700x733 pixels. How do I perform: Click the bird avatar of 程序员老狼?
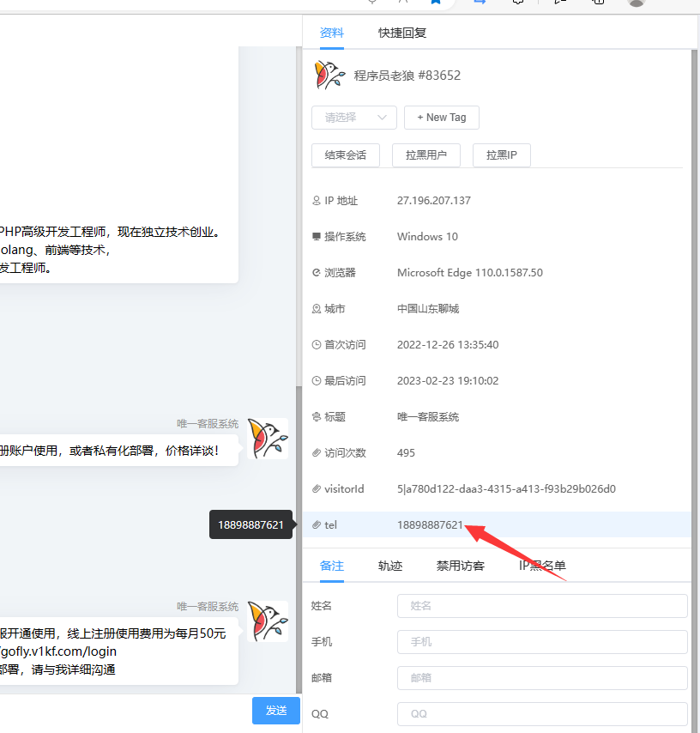tap(329, 75)
